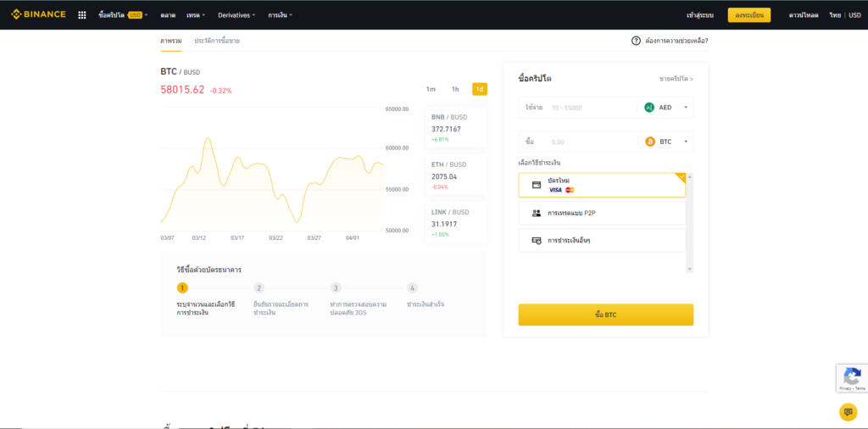Click the 03/12 chart date label
This screenshot has height=429, width=868.
tap(199, 238)
